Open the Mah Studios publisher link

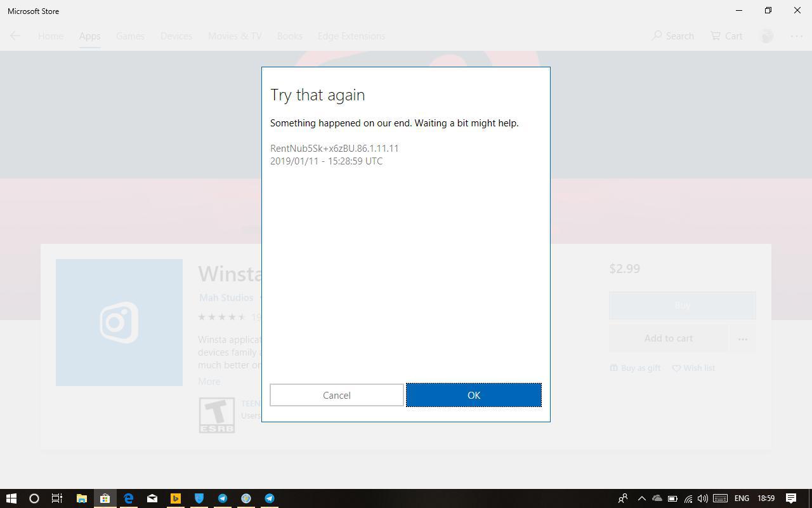tap(226, 297)
